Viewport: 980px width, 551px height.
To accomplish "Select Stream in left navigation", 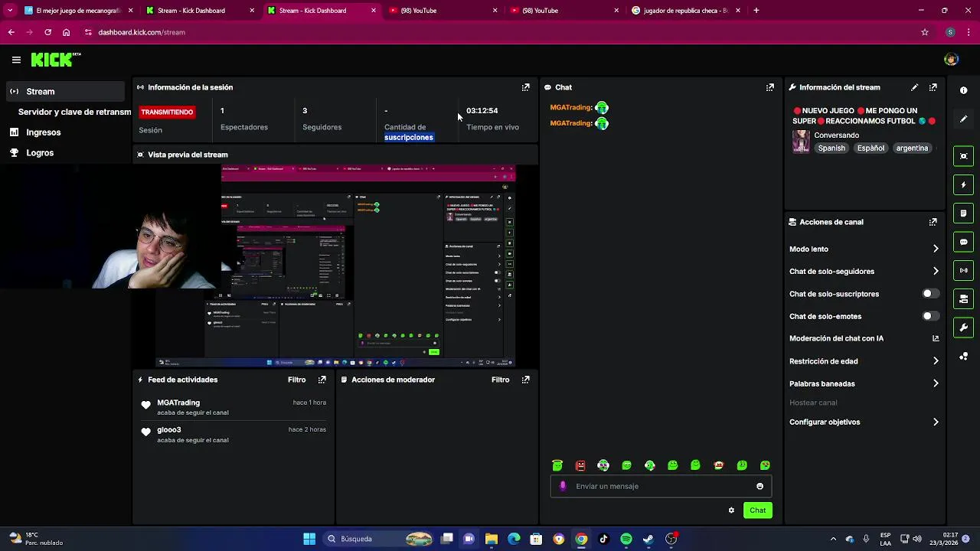I will pyautogui.click(x=64, y=91).
